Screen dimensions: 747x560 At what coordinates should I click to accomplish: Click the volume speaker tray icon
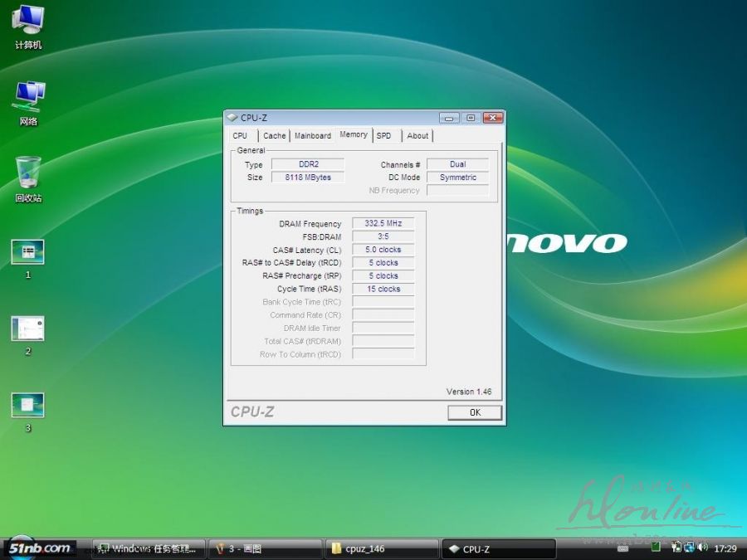[702, 548]
